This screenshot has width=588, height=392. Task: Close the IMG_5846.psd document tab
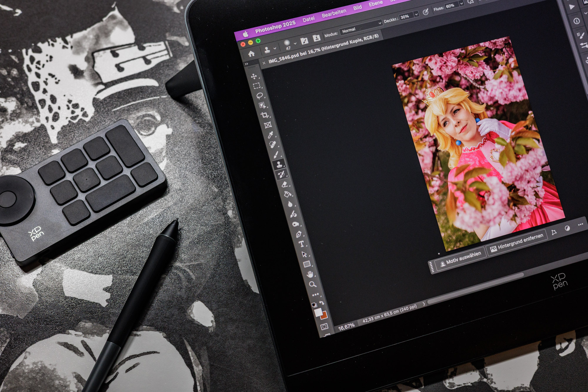click(x=264, y=63)
